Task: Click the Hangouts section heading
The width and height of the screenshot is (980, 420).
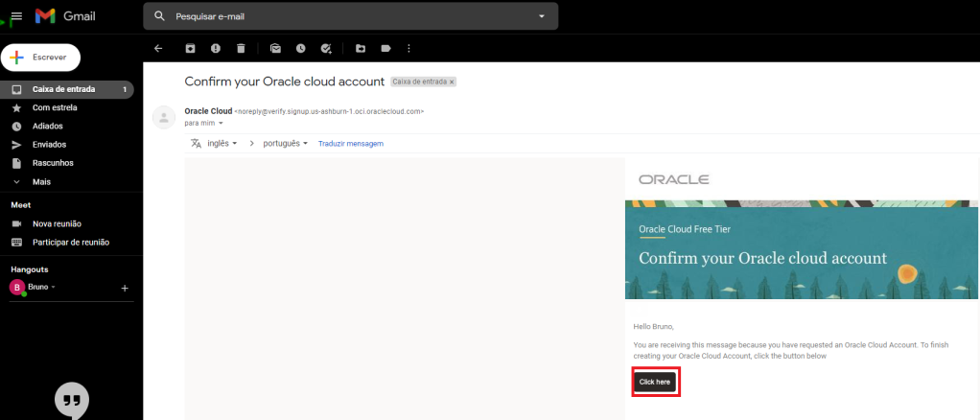Action: (x=30, y=269)
